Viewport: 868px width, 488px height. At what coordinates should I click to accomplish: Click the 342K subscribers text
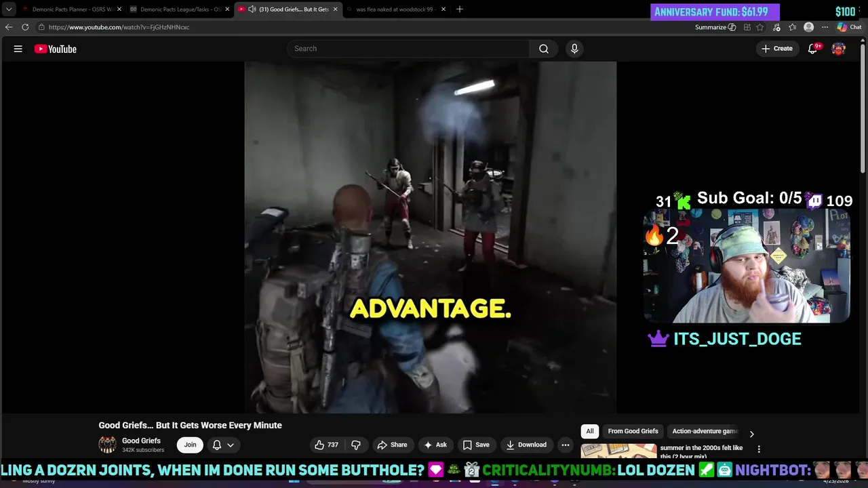(143, 450)
